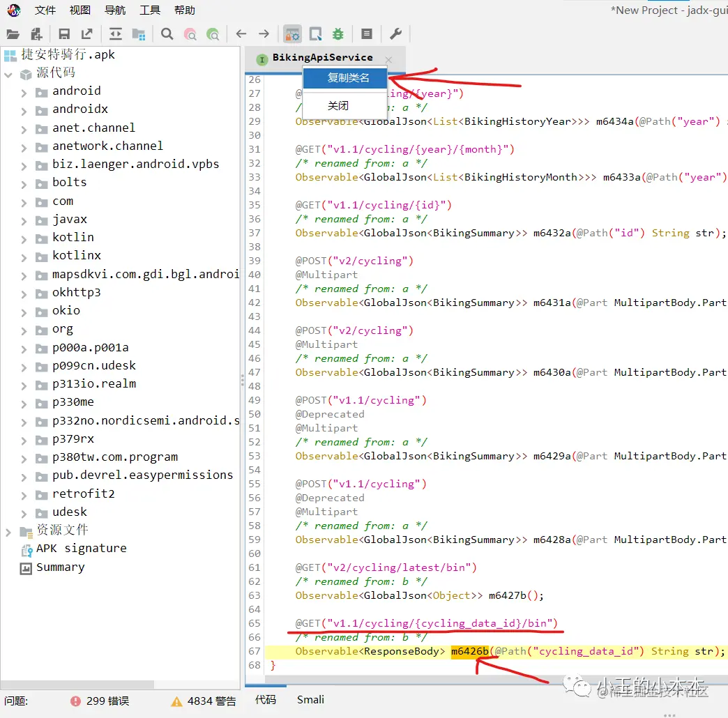Open the 帮助 menu
Image resolution: width=728 pixels, height=718 pixels.
(x=184, y=10)
